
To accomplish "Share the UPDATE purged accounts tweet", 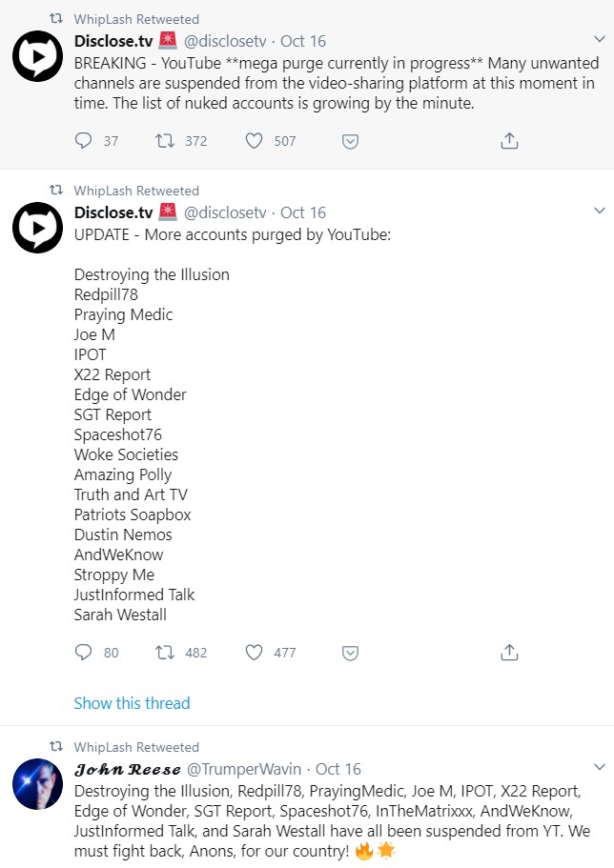I will [x=509, y=653].
